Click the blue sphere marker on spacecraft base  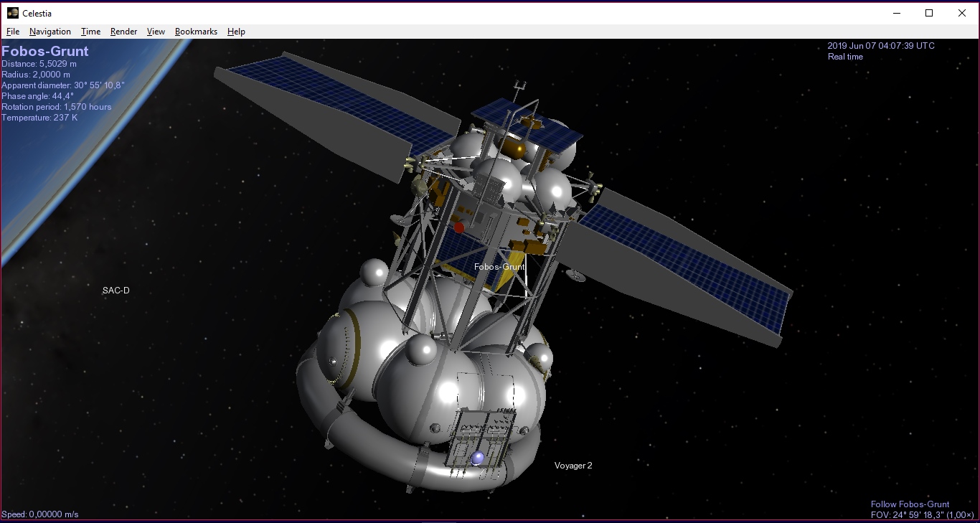(478, 457)
